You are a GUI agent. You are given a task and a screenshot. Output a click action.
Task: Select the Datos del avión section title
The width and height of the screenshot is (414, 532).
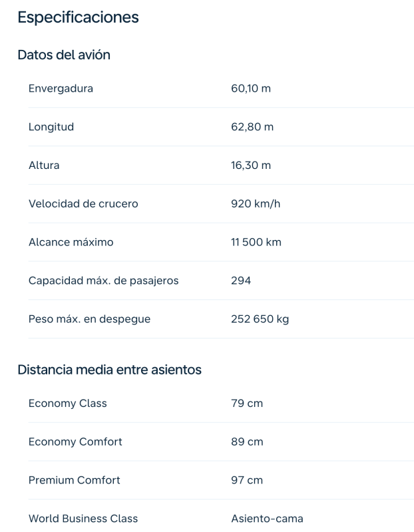(64, 55)
